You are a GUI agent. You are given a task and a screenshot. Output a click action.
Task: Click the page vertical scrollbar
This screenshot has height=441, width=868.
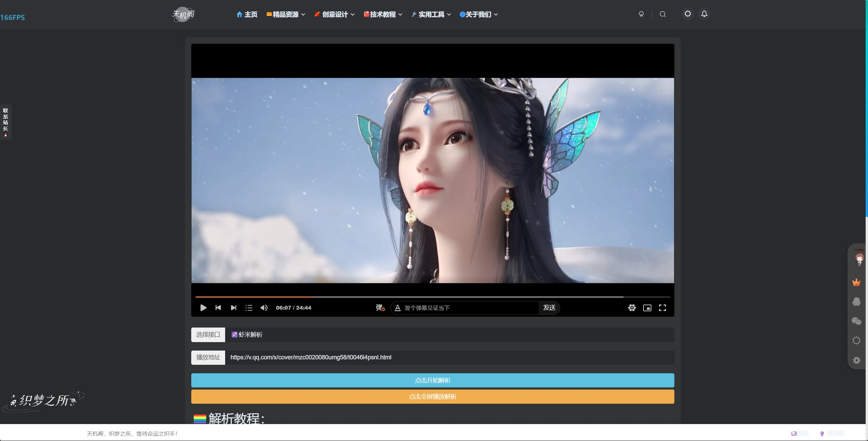[867, 108]
